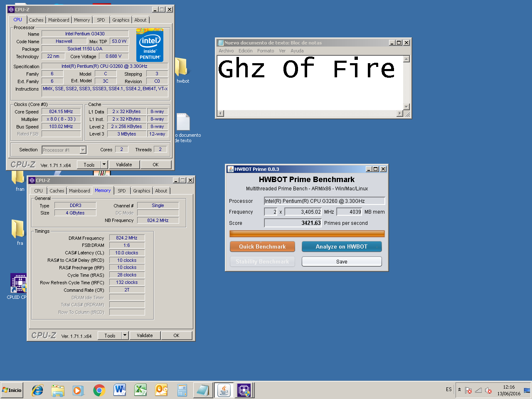The height and width of the screenshot is (399, 532).
Task: Click OK in top CPU-Z window
Action: 155,165
